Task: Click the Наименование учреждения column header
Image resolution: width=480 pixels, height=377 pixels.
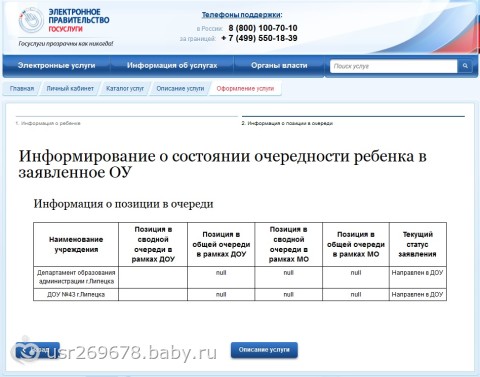Action: coord(76,244)
